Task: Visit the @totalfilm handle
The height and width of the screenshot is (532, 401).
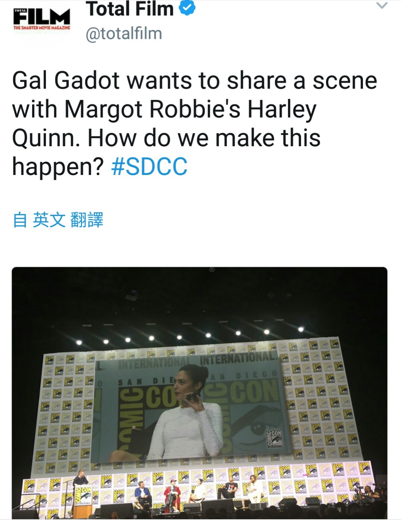Action: tap(124, 34)
